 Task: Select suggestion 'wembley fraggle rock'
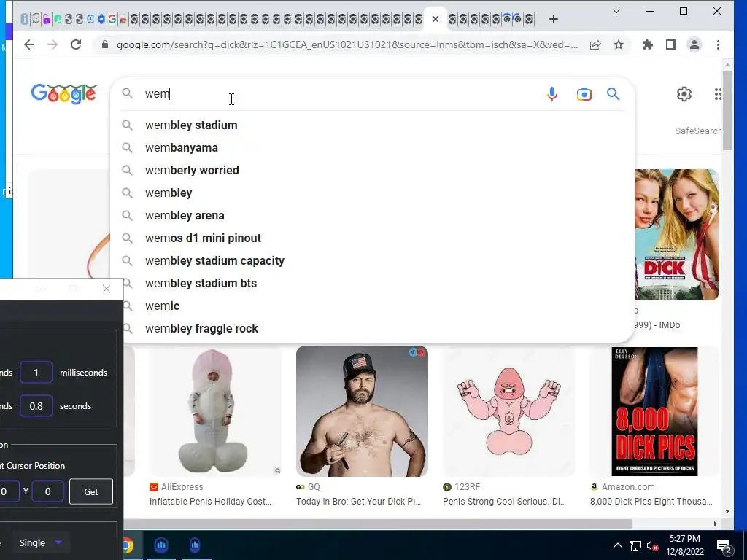pyautogui.click(x=373, y=329)
